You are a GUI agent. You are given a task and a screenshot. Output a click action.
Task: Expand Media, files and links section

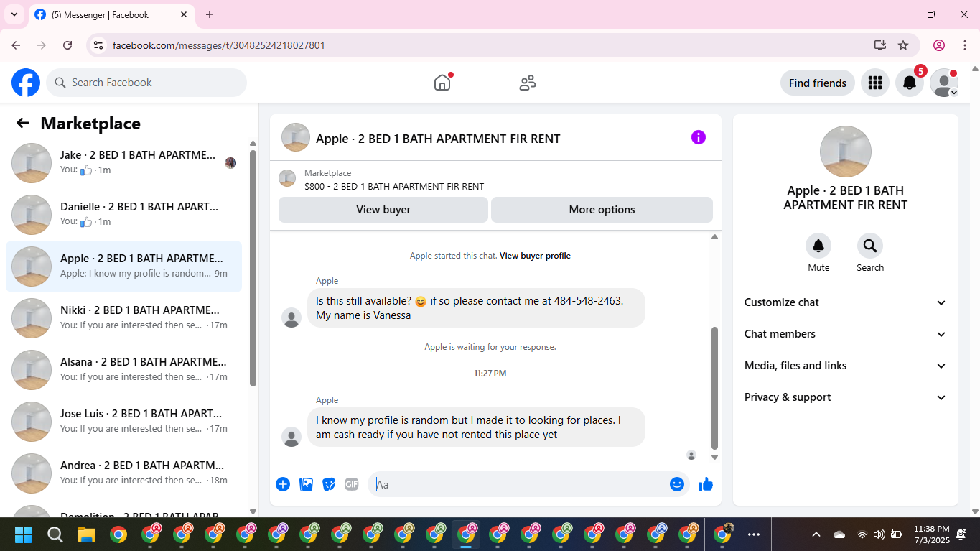(x=846, y=366)
